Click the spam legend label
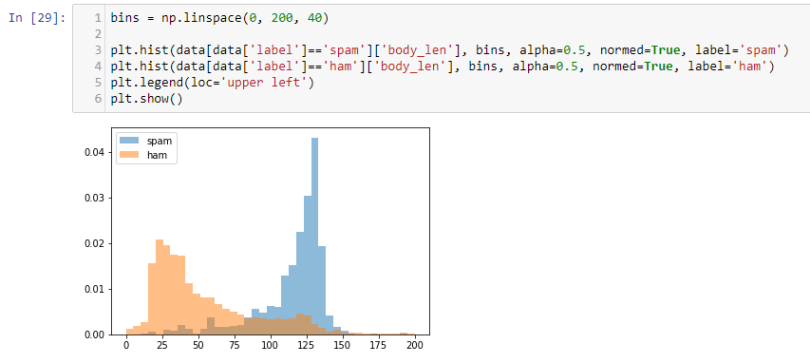 coord(159,140)
